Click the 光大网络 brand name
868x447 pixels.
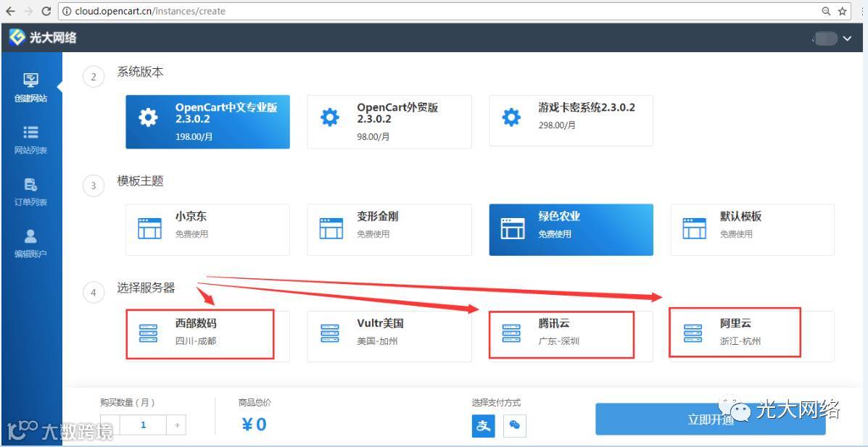(53, 38)
